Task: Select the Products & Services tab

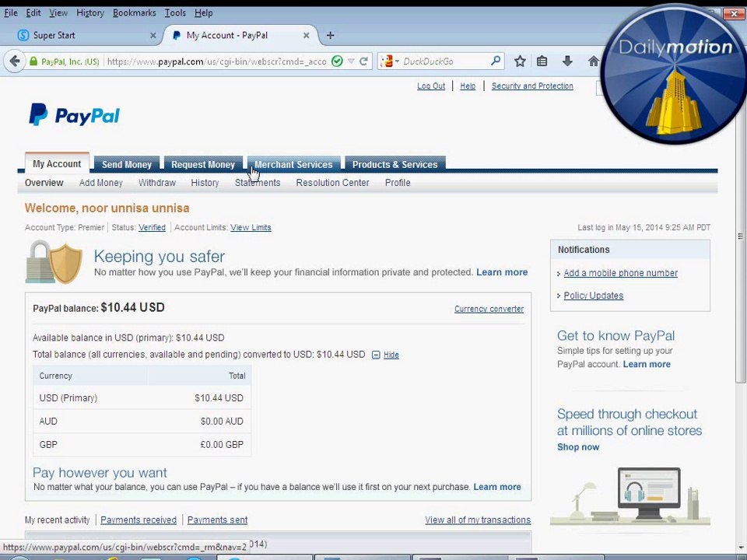Action: point(395,164)
